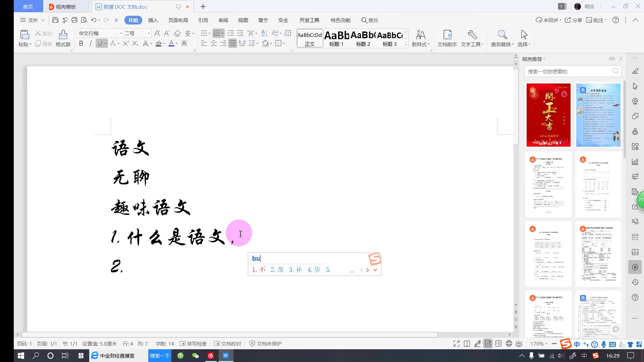Open the font size dropdown 二号
The width and height of the screenshot is (644, 362).
point(149,33)
